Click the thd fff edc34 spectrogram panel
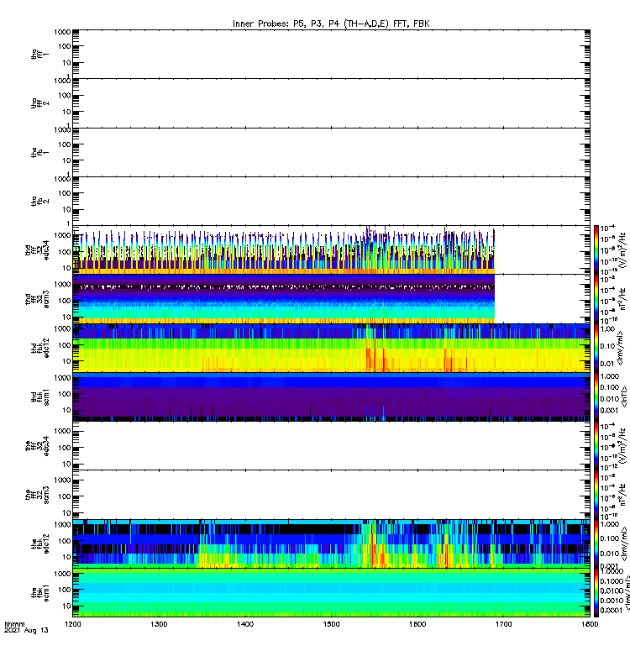This screenshot has width=630, height=672. tap(331, 249)
